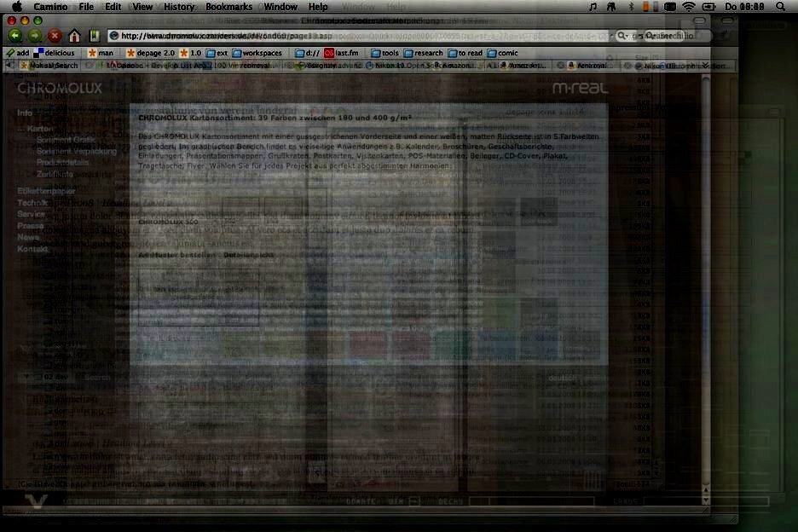Open Spotlight search magnifier in menu bar
Viewport: 798px width, 532px height.
coord(780,7)
